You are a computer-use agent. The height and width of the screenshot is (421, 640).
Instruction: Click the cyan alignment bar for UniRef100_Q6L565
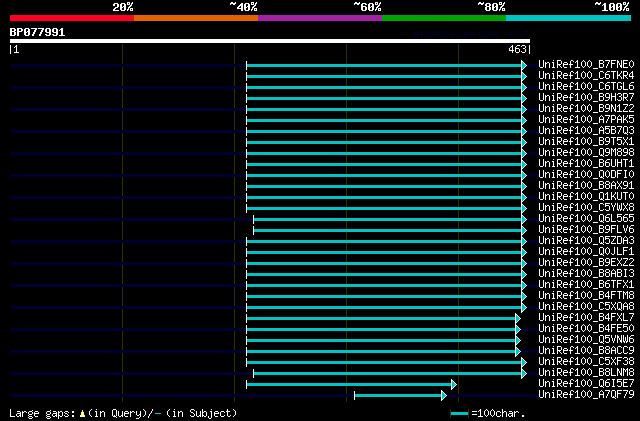388,220
